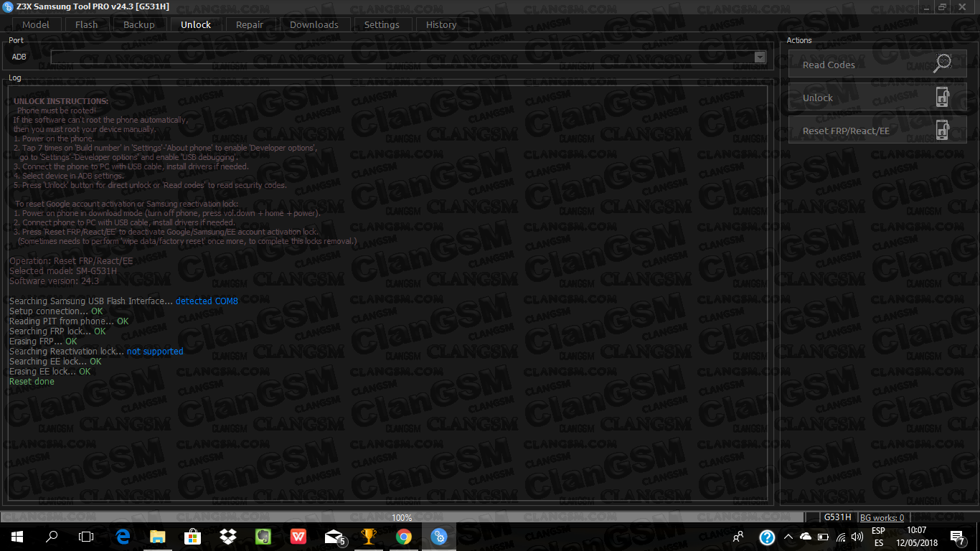Switch to the Flash tab
980x551 pixels.
click(86, 24)
